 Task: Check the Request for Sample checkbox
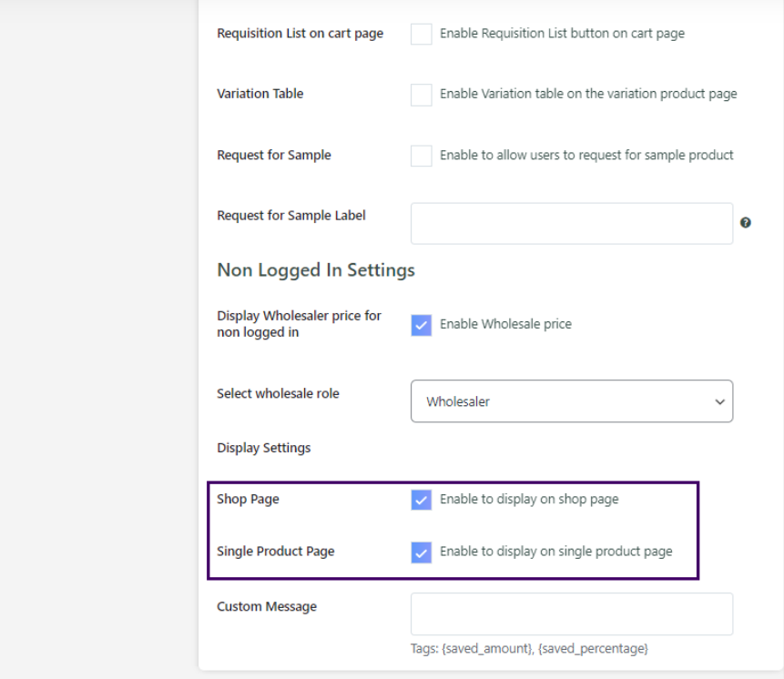[x=421, y=156]
